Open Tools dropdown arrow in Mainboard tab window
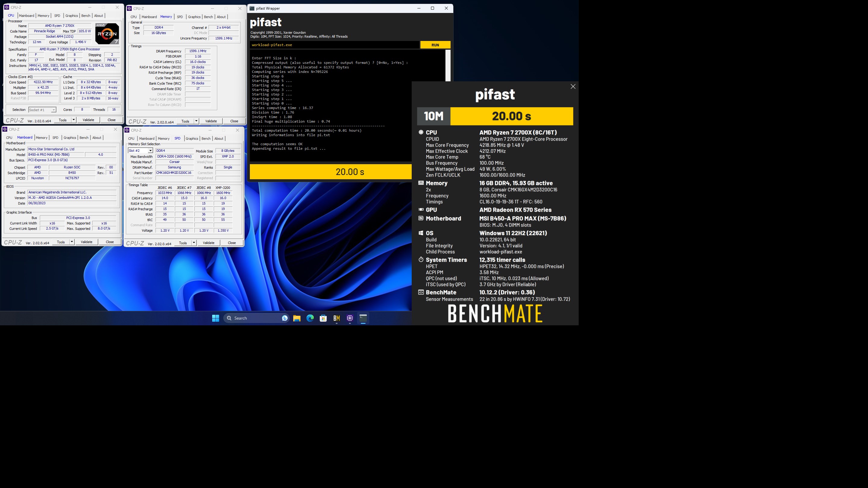The height and width of the screenshot is (488, 868). (72, 242)
